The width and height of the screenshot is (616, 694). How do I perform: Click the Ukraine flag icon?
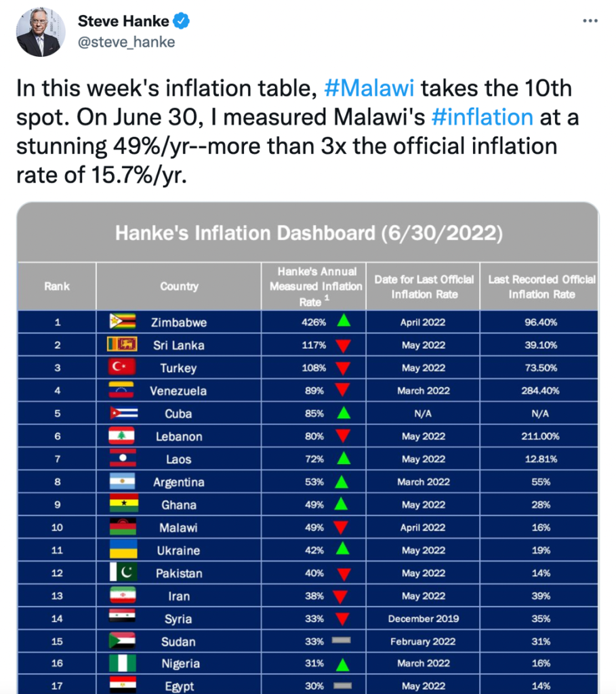click(123, 549)
